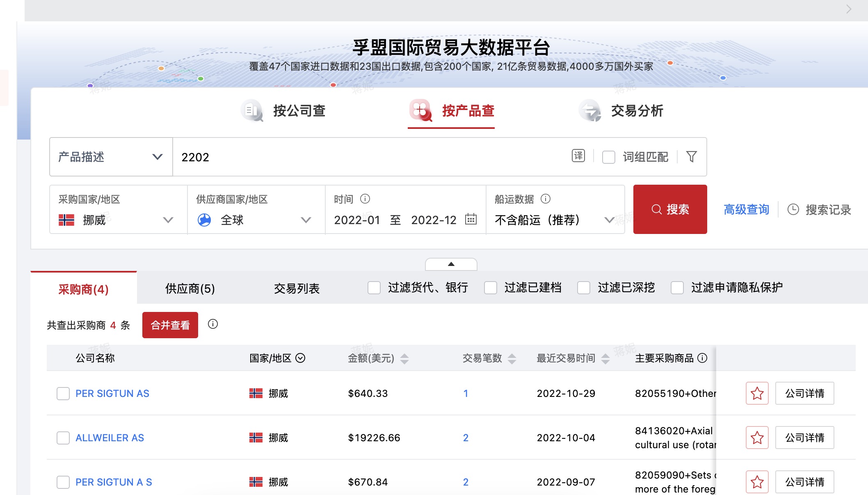
Task: Star the PER SIGTUN AS company
Action: click(757, 393)
